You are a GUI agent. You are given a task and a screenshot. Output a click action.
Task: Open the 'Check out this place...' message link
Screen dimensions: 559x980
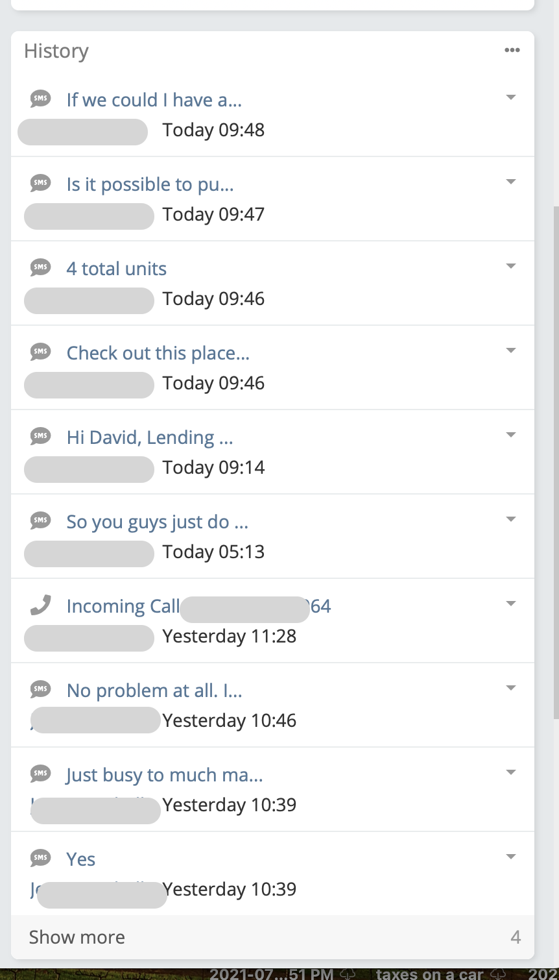pyautogui.click(x=158, y=353)
